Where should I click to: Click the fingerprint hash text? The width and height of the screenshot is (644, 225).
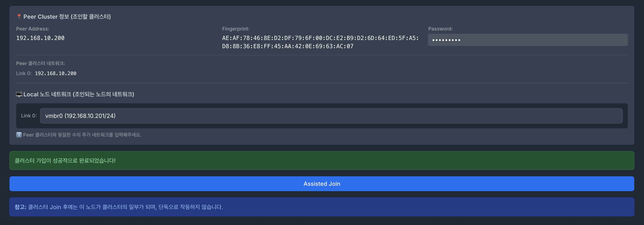tap(320, 42)
